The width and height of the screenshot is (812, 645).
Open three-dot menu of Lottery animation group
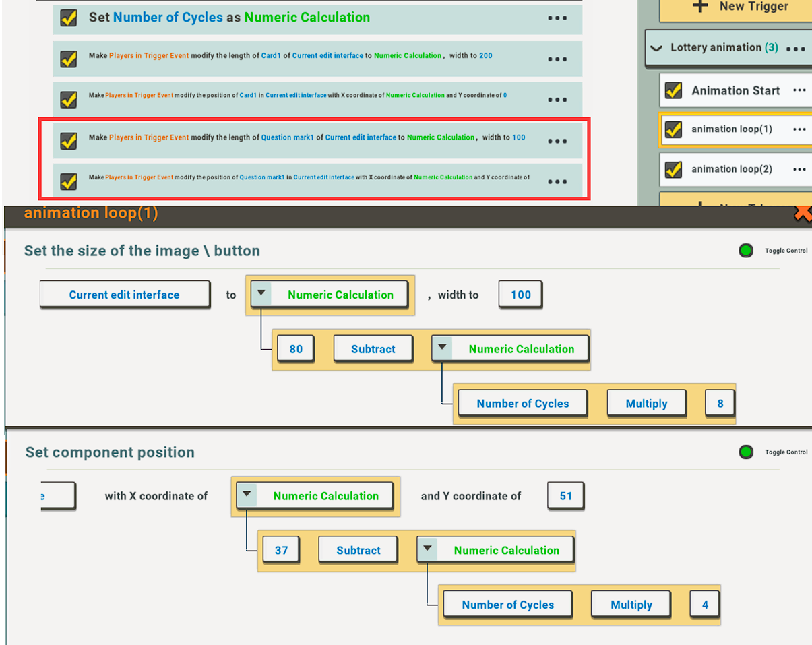tap(796, 49)
